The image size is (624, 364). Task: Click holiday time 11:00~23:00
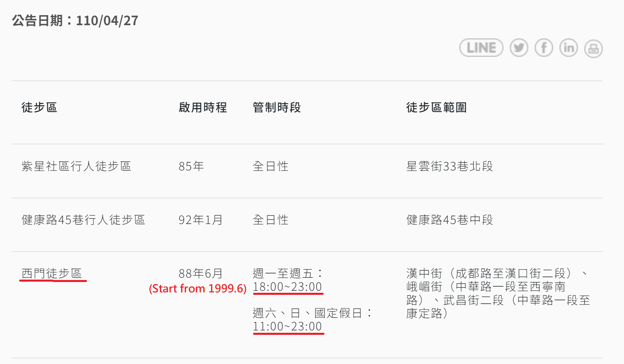tap(288, 326)
